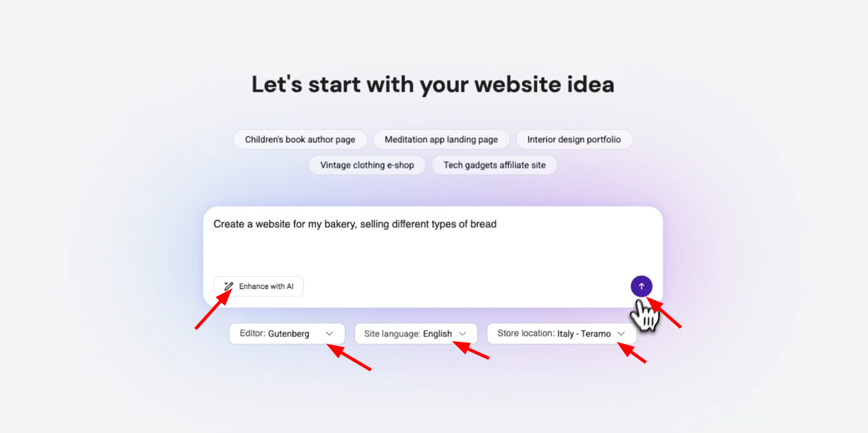Image resolution: width=868 pixels, height=433 pixels.
Task: Click the Site language chevron arrow
Action: [x=463, y=334]
